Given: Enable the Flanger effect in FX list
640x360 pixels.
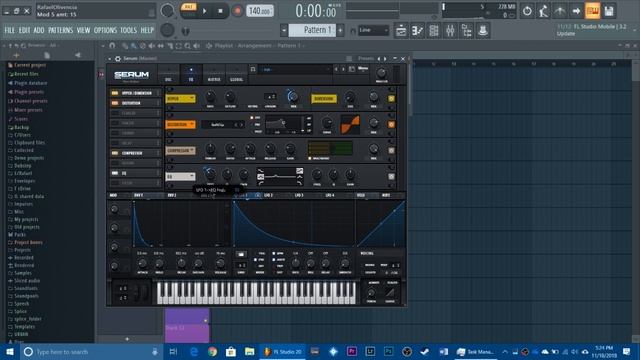Looking at the screenshot, I should click(x=115, y=113).
